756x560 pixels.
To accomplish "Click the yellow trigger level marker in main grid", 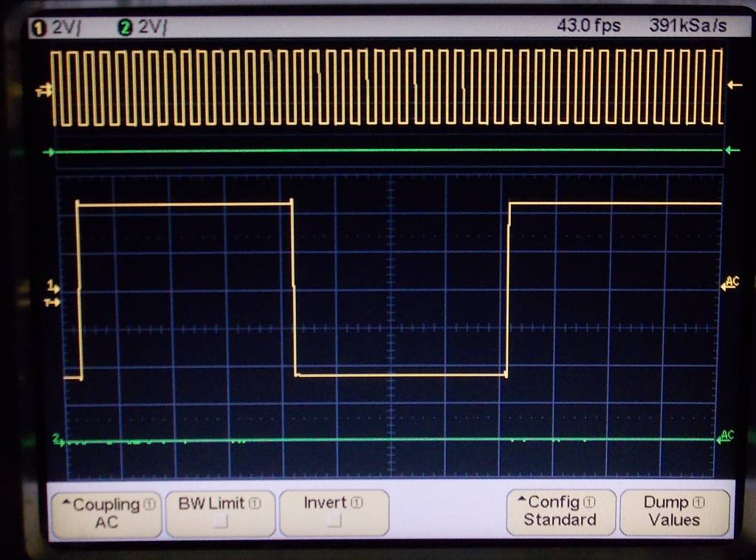I will tap(52, 303).
